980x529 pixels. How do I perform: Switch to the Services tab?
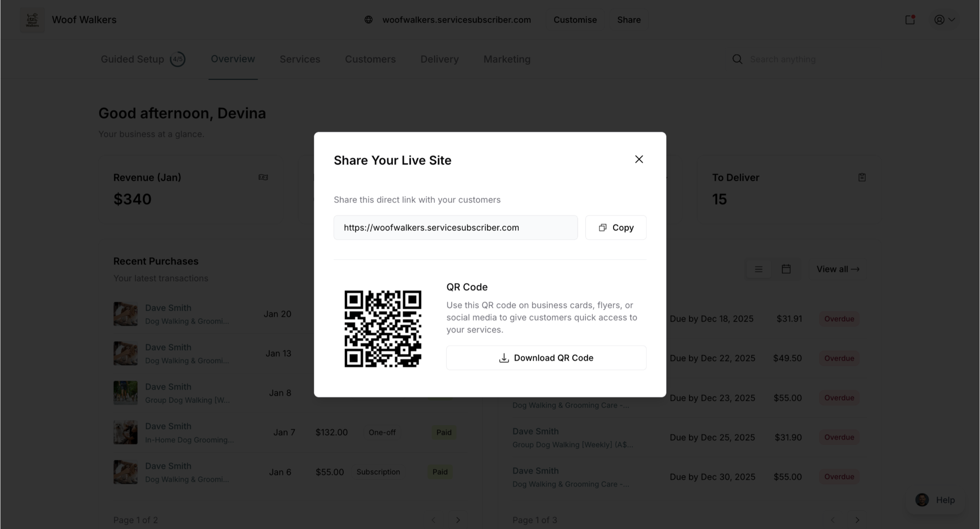coord(300,59)
